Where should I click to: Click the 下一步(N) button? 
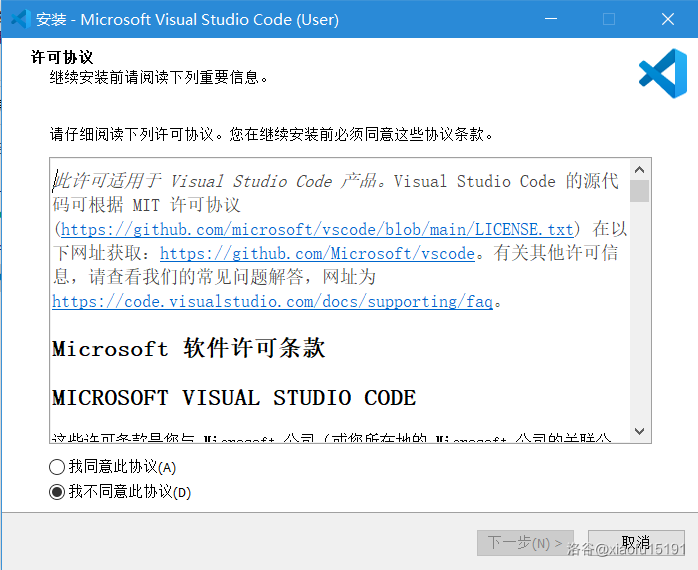(525, 543)
